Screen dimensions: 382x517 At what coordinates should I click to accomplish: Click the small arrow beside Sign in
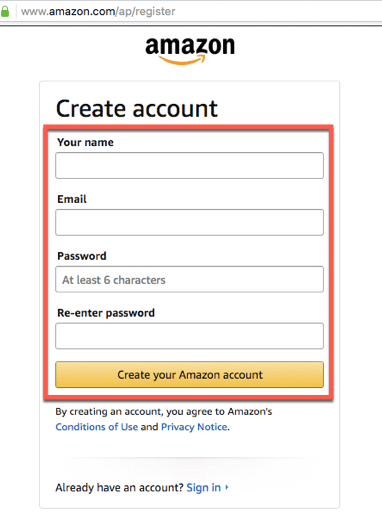tap(227, 487)
